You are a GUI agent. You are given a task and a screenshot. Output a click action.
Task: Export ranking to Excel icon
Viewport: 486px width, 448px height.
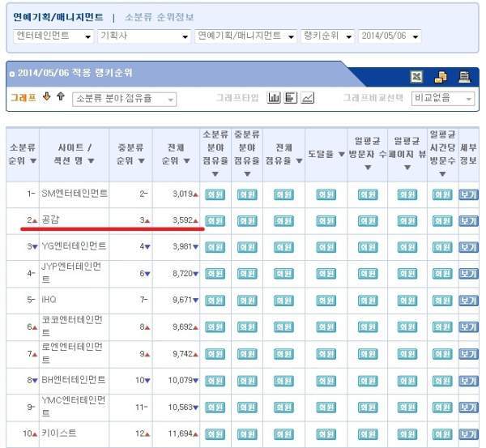416,77
